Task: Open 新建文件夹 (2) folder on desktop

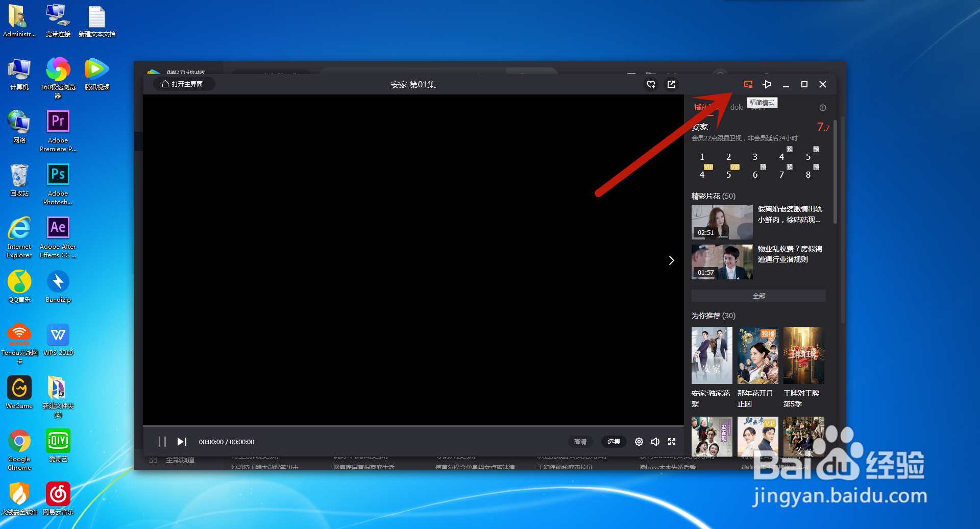Action: coord(58,397)
